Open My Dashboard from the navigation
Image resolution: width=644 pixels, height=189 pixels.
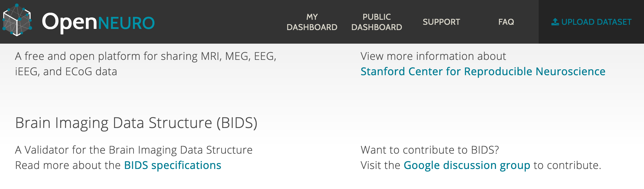click(x=312, y=22)
